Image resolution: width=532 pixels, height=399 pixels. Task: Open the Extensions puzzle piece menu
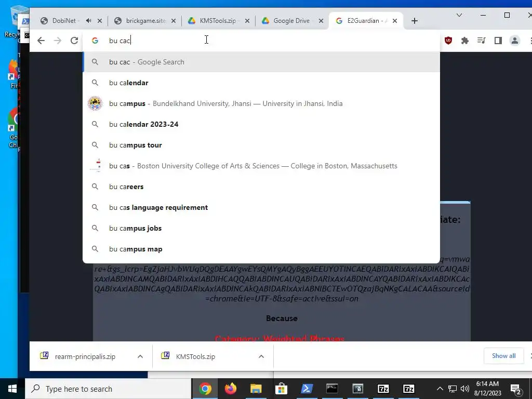[x=465, y=41]
